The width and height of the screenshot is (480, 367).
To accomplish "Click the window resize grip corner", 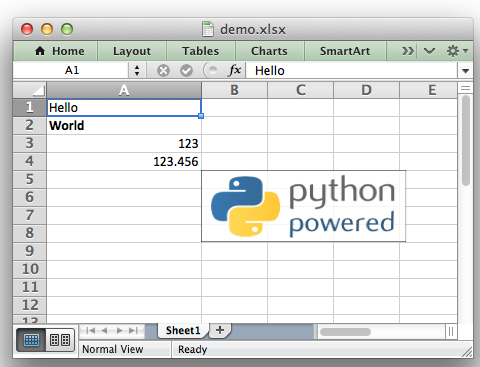I will point(467,352).
